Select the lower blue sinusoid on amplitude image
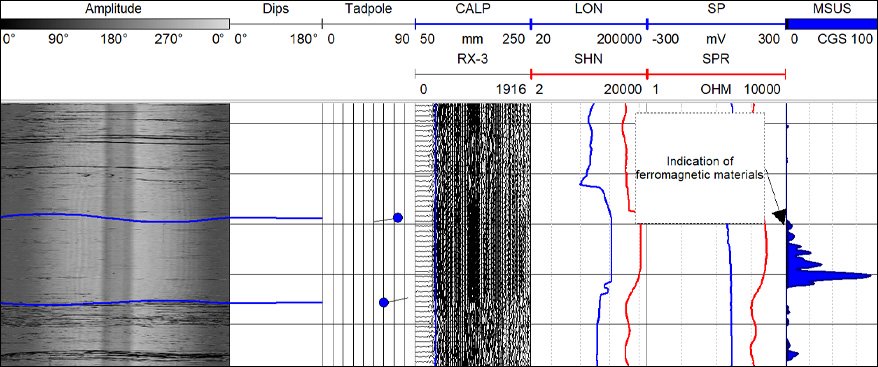This screenshot has height=367, width=878. tap(115, 303)
